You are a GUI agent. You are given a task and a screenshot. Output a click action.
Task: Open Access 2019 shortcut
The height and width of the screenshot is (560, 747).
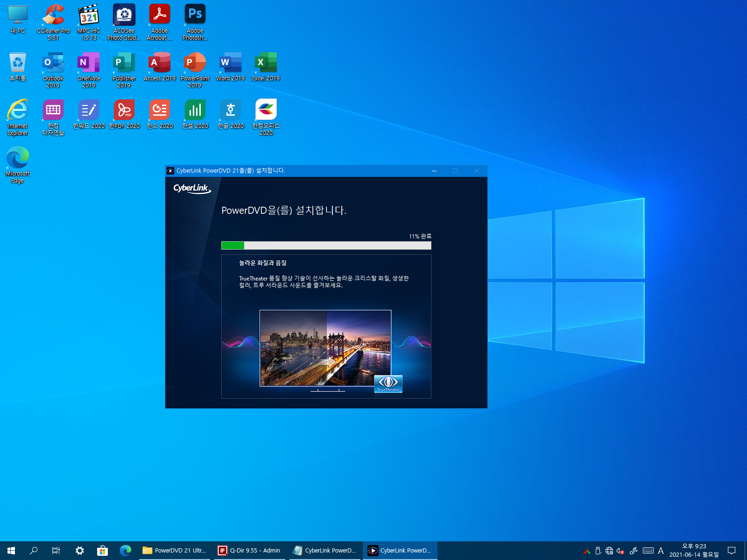[160, 67]
